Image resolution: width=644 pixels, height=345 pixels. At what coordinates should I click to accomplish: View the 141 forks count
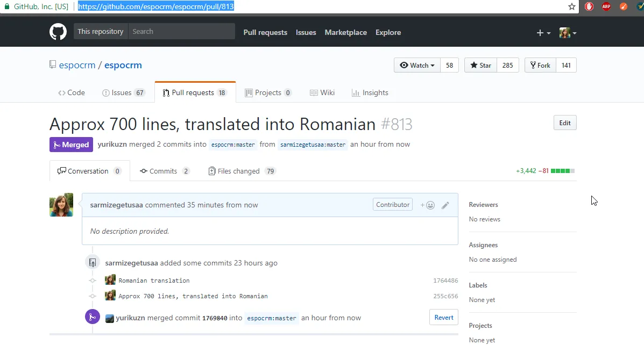click(566, 65)
